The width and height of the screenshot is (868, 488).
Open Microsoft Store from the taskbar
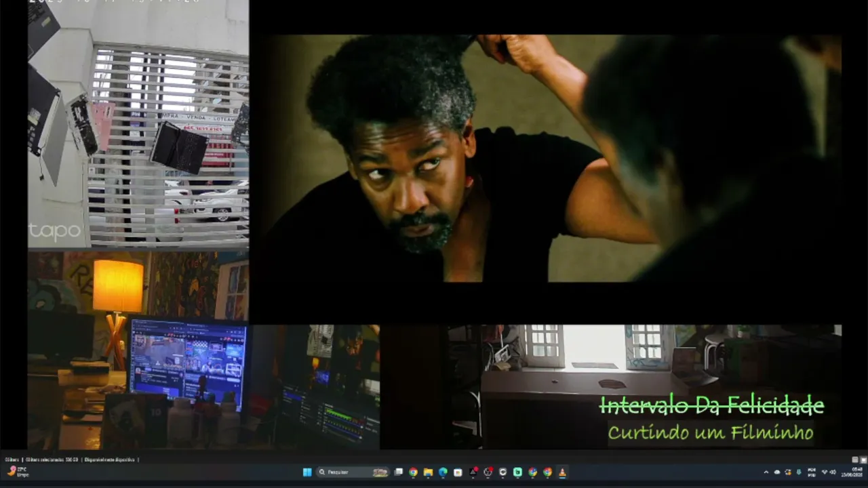[458, 472]
